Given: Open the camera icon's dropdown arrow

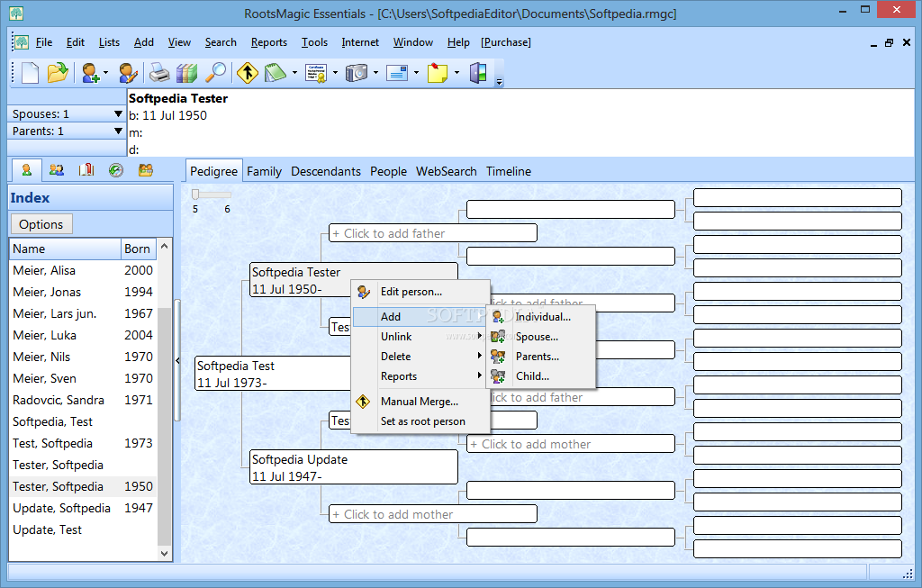Looking at the screenshot, I should [375, 73].
